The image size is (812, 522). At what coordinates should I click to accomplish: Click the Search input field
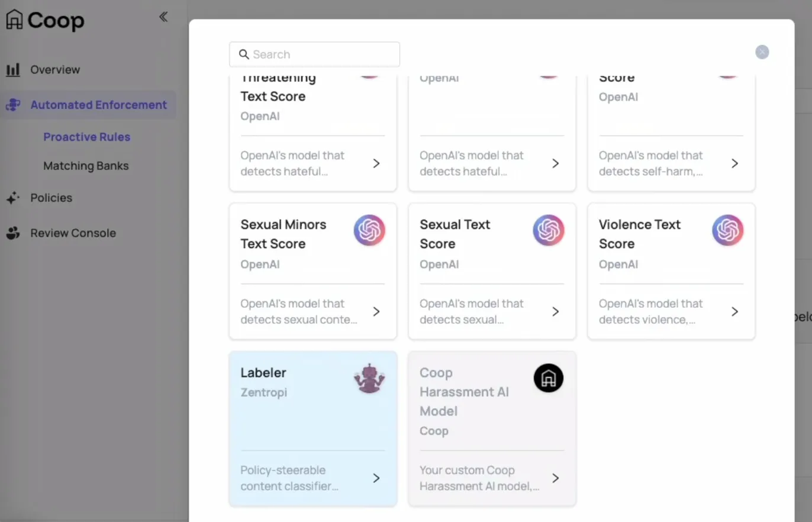(x=314, y=54)
